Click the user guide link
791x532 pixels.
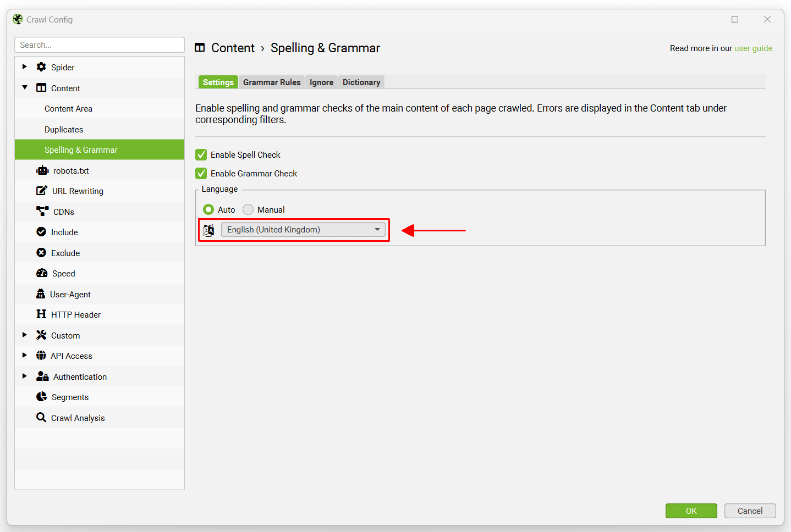754,48
